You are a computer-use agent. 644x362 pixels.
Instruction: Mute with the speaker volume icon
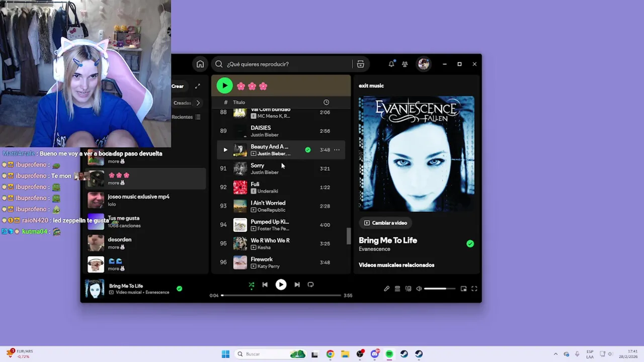click(x=419, y=289)
